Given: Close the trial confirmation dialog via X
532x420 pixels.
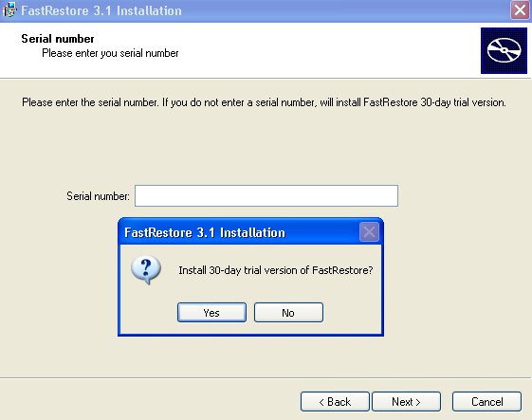Looking at the screenshot, I should point(369,232).
